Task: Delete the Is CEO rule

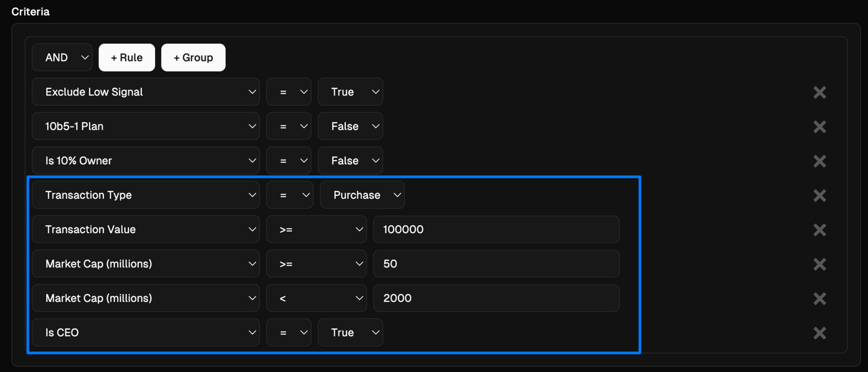Action: pyautogui.click(x=819, y=333)
